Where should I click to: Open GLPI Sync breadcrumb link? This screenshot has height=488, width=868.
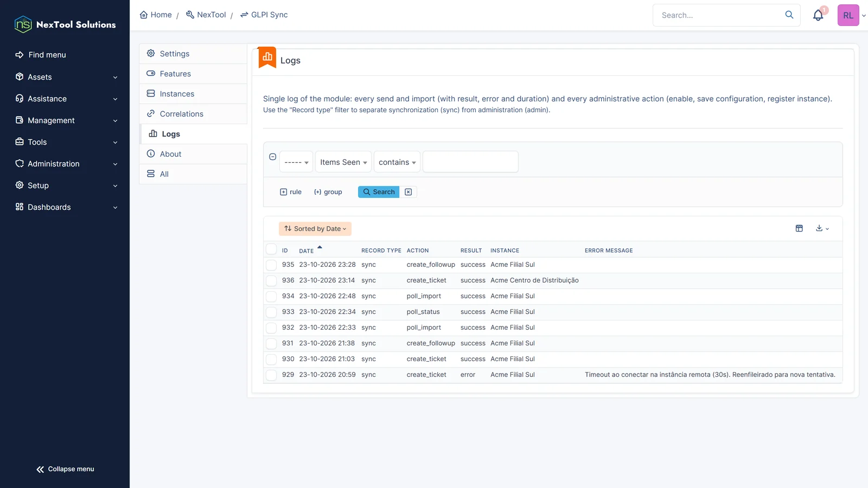(264, 15)
